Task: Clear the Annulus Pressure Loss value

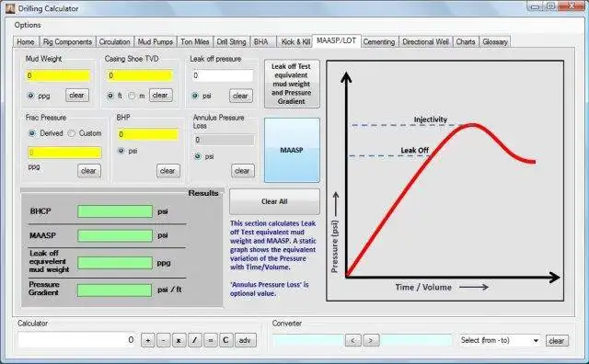Action: [x=242, y=171]
